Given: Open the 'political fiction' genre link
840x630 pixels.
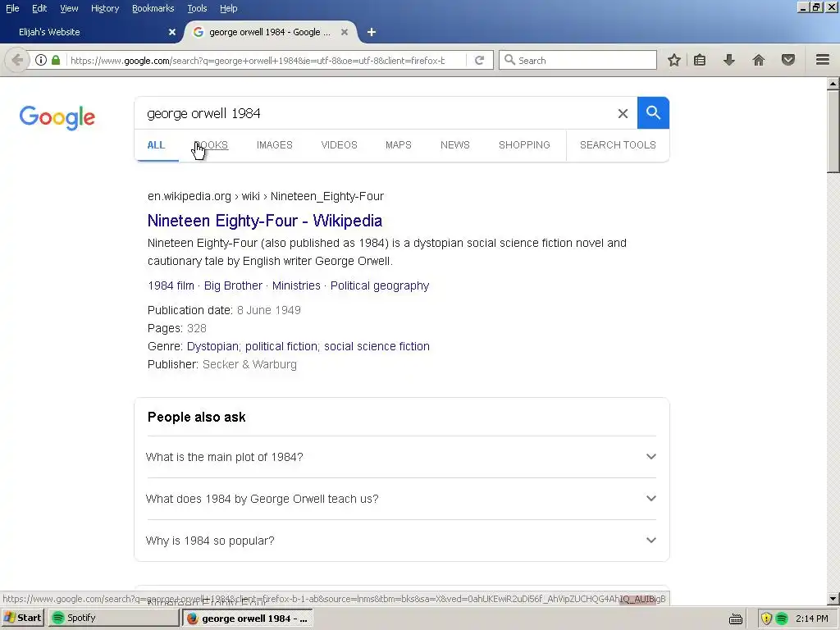Looking at the screenshot, I should (281, 347).
